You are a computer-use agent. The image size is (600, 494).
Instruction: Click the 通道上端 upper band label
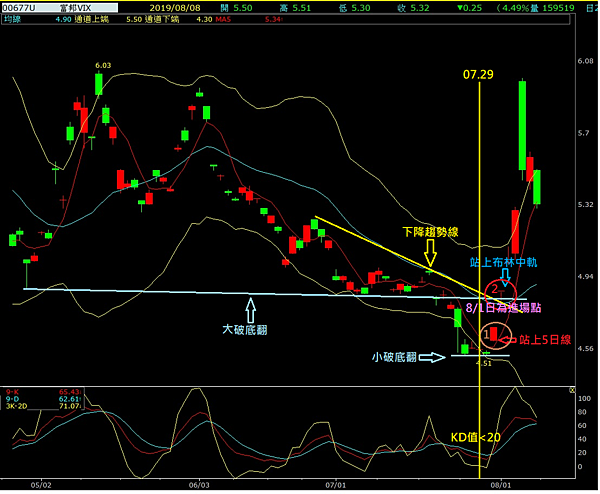tap(91, 19)
